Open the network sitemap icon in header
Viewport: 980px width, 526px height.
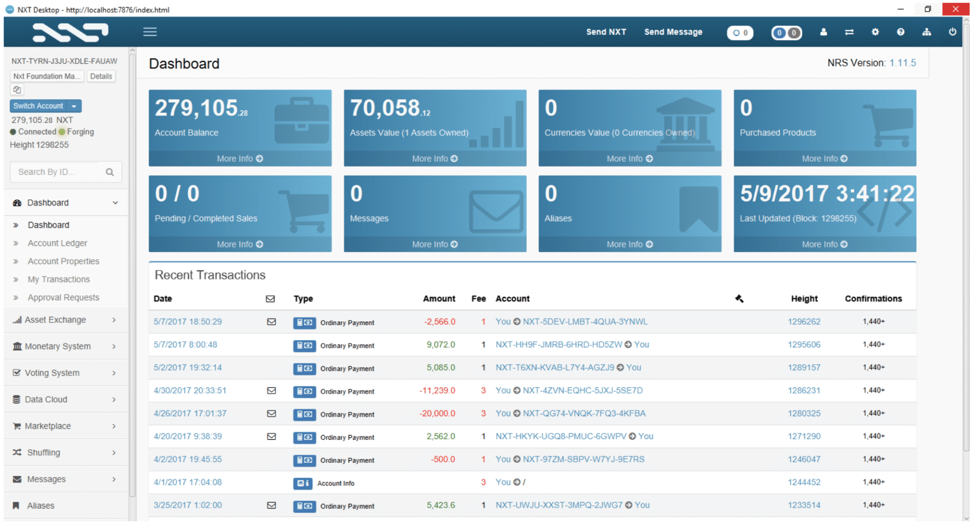927,32
